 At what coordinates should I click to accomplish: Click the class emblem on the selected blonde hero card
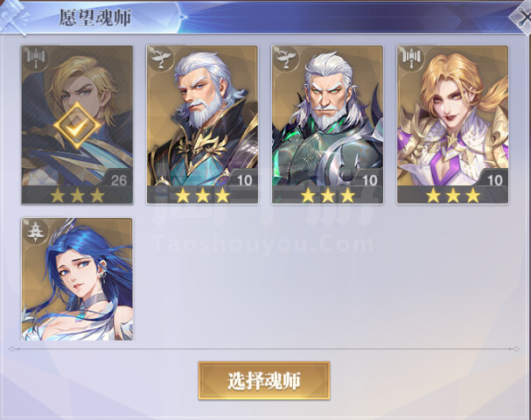pos(36,59)
